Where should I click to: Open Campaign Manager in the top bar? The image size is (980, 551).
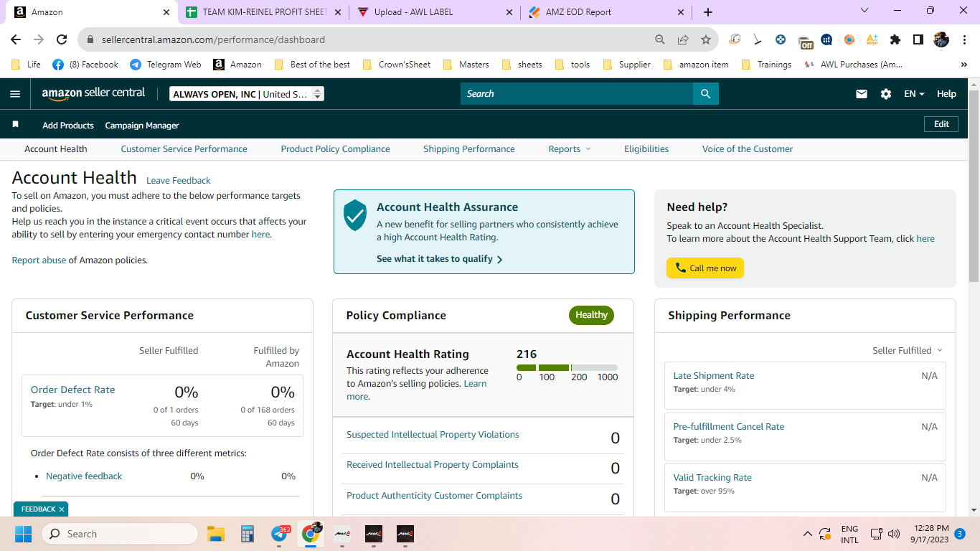coord(142,126)
